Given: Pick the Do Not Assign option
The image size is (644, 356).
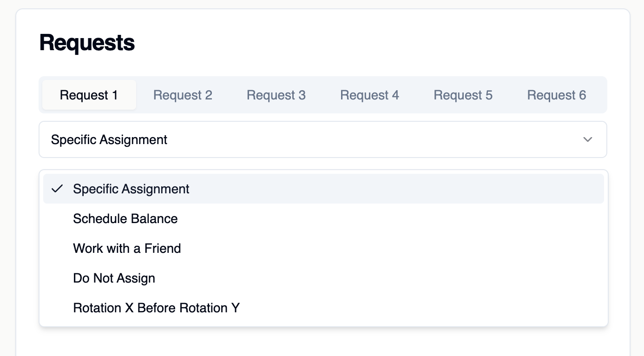Looking at the screenshot, I should pos(114,278).
